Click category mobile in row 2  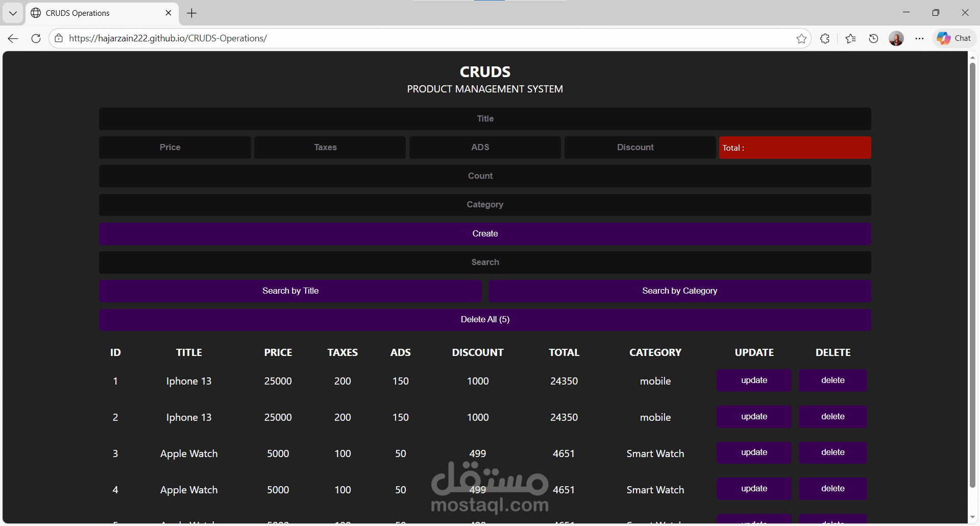pos(655,417)
